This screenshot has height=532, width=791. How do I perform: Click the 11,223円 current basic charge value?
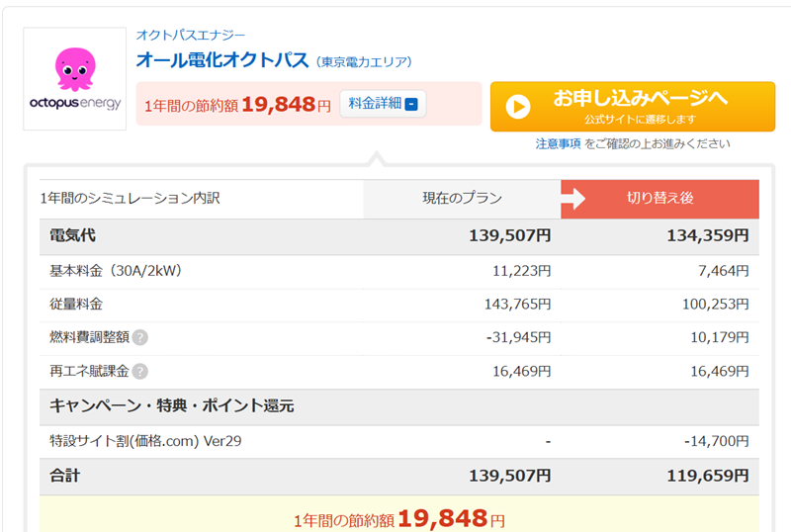[x=522, y=271]
